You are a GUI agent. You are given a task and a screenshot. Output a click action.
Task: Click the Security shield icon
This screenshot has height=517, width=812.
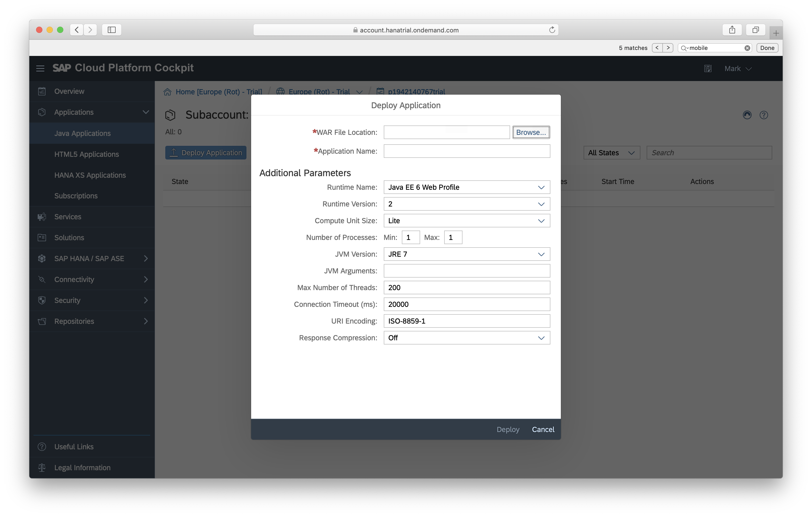click(x=42, y=300)
